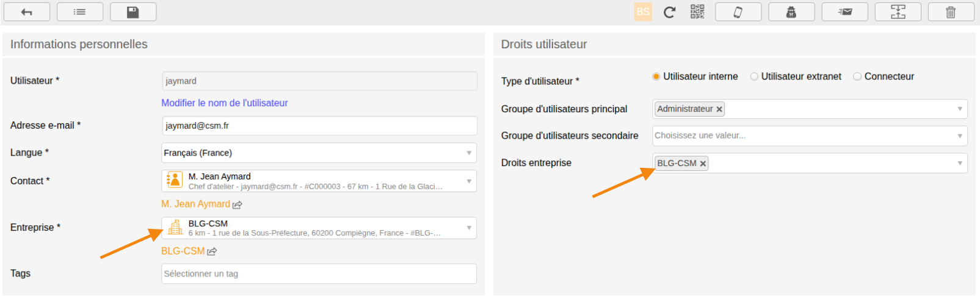Delete user with trash can button

click(x=951, y=12)
